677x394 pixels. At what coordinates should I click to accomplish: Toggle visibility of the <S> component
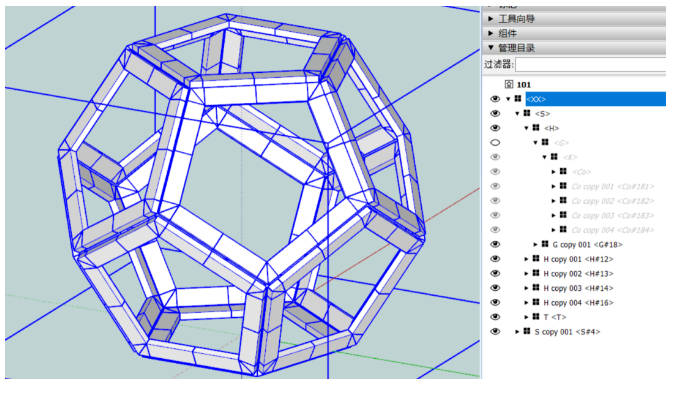point(495,113)
